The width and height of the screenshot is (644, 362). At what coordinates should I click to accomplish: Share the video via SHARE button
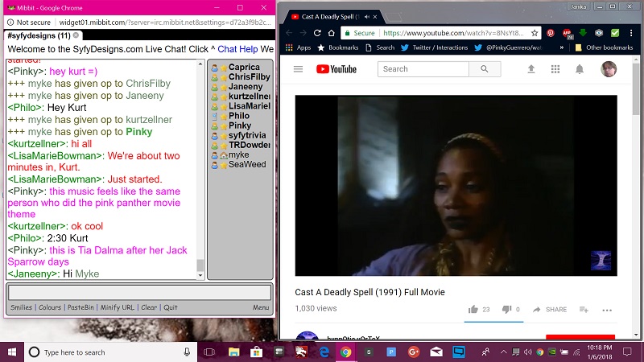click(550, 310)
